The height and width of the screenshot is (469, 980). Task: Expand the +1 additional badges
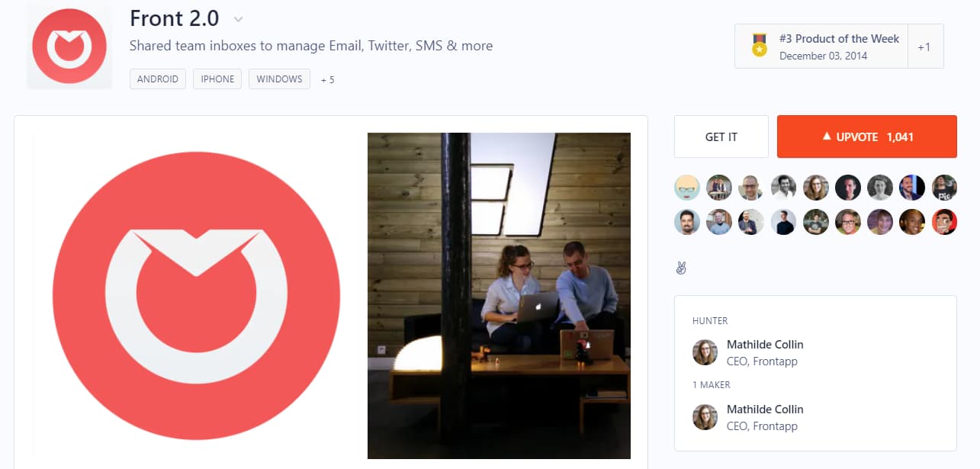[x=924, y=47]
